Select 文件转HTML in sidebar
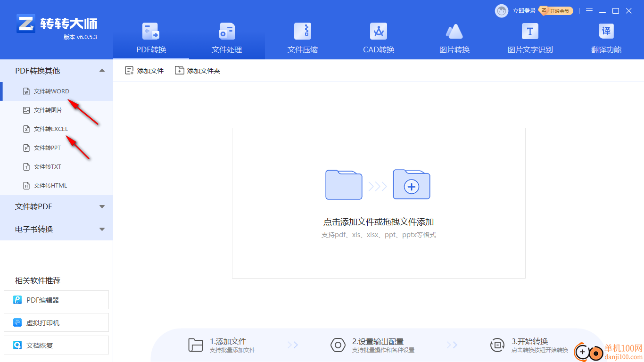The image size is (644, 362). [57, 186]
